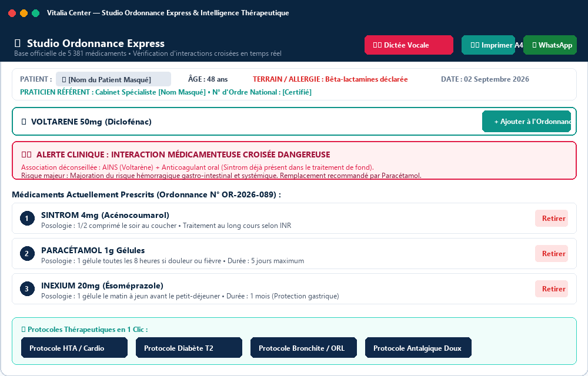Remove SINTROM 4mg from the prescription
Image resolution: width=588 pixels, height=376 pixels.
552,219
